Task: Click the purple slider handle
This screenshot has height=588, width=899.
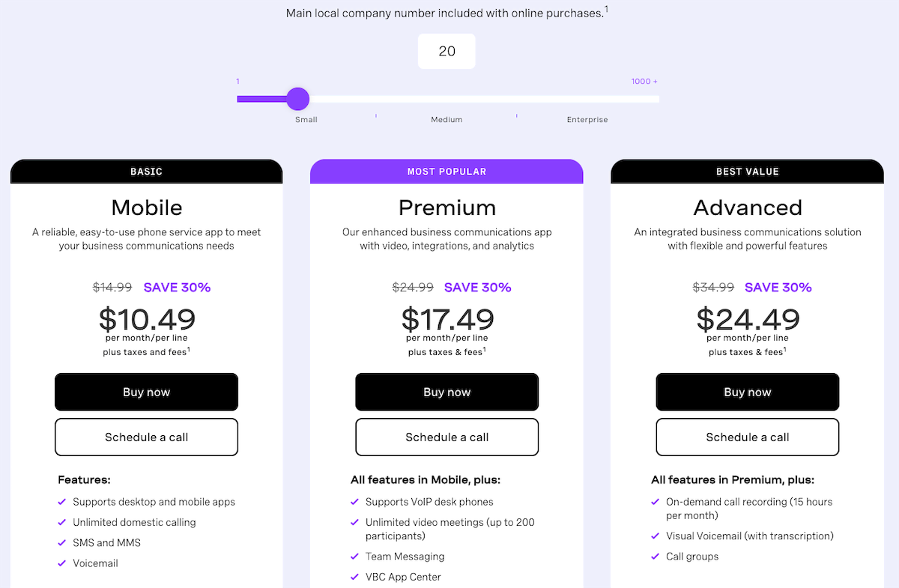Action: tap(298, 98)
